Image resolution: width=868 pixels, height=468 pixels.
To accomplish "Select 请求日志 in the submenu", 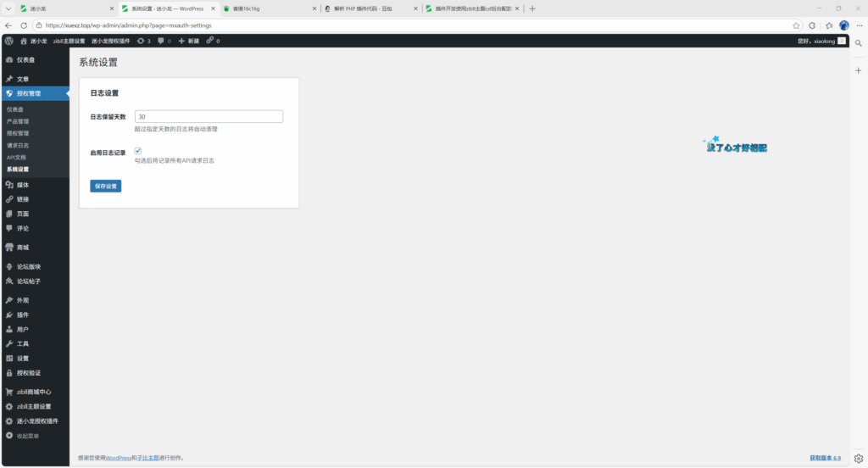I will (18, 145).
